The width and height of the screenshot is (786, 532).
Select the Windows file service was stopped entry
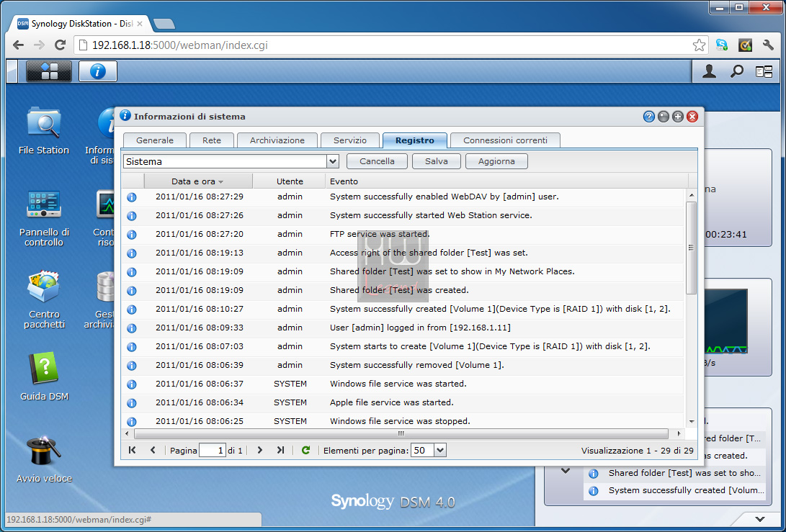403,421
